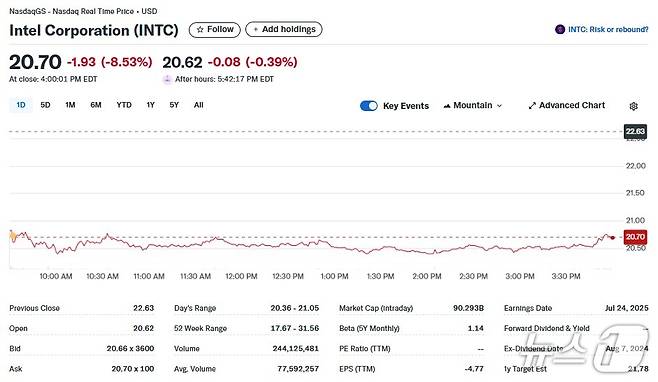Open the Mountain chart type dropdown
Screen dimensions: 658x382
click(473, 105)
